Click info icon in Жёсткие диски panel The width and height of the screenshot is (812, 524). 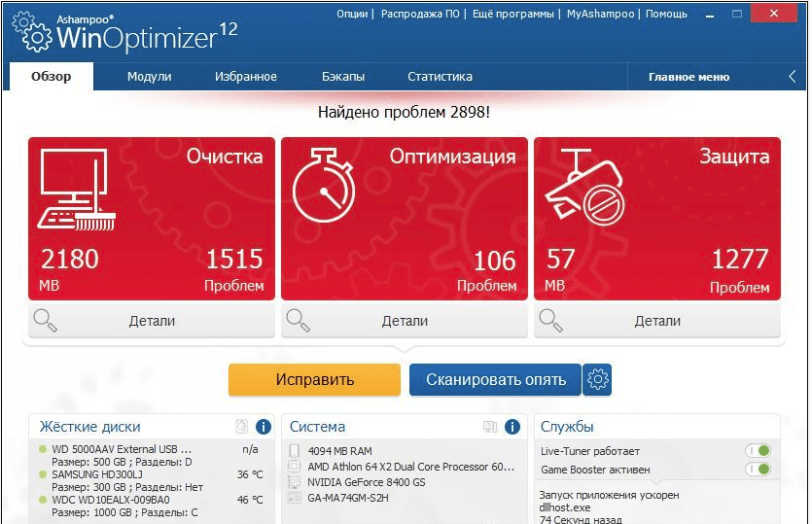[264, 427]
